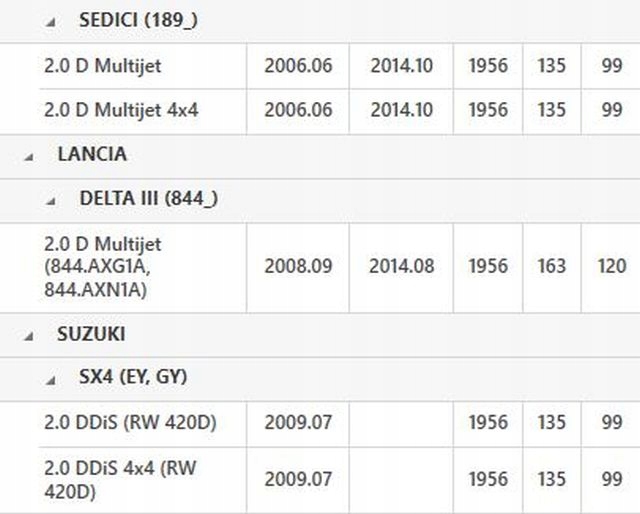Collapse the SX4 (EY, GY) arrow

click(x=52, y=379)
